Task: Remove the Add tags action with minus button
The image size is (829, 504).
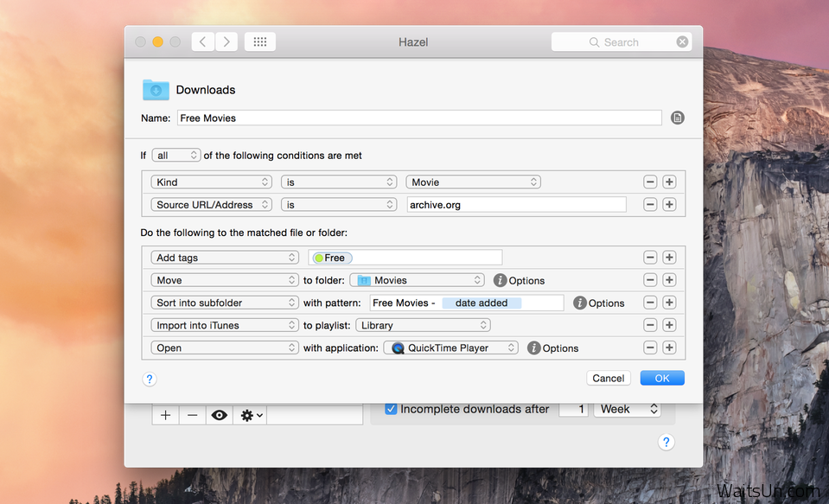Action: click(650, 258)
